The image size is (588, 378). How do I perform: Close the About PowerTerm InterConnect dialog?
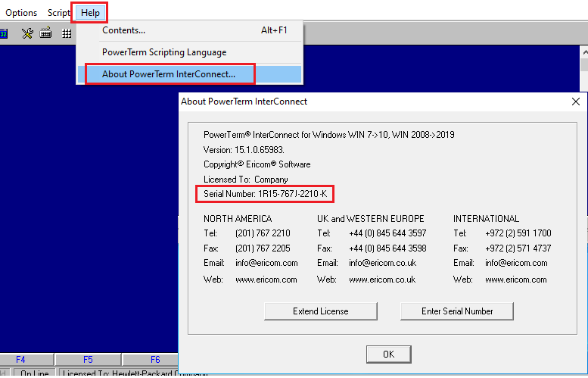(x=576, y=102)
